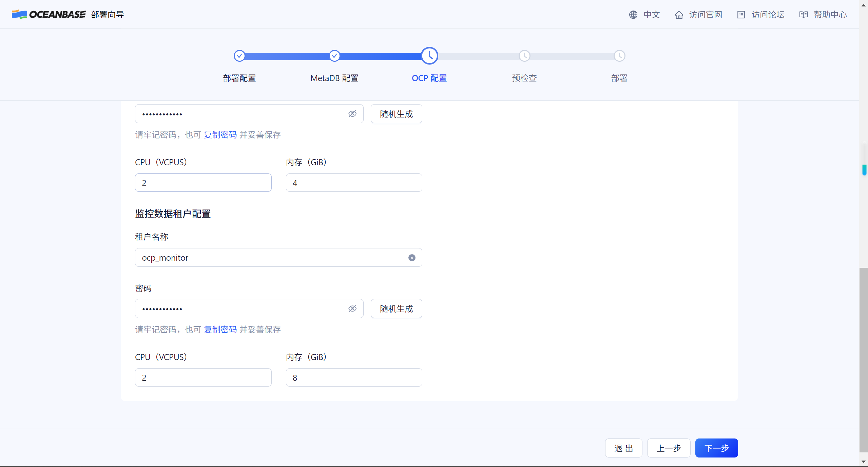Image resolution: width=868 pixels, height=467 pixels.
Task: Select the 部署 step label
Action: [619, 78]
